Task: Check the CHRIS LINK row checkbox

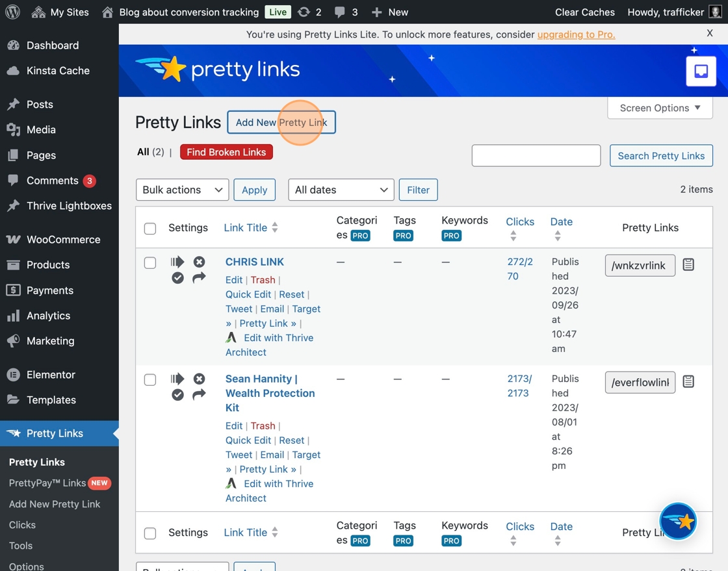Action: point(150,262)
